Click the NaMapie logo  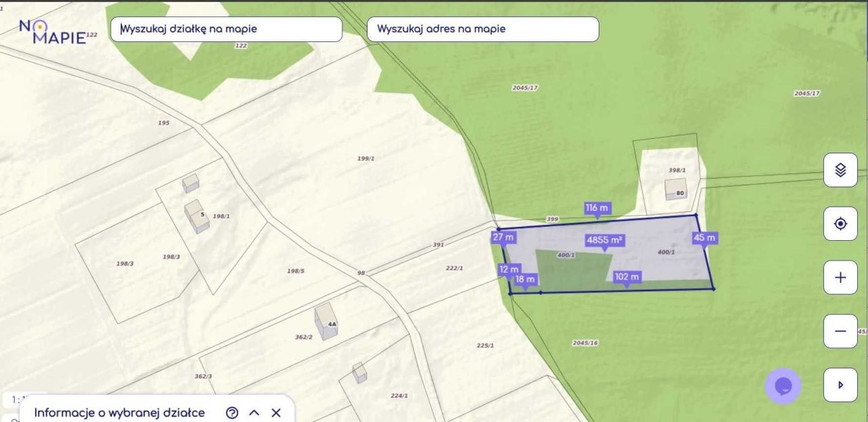pyautogui.click(x=52, y=32)
